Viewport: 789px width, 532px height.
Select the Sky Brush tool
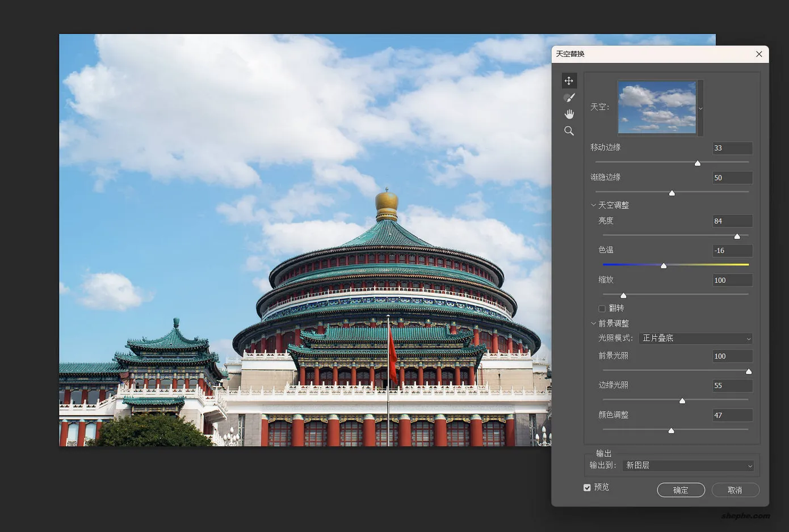pos(569,98)
